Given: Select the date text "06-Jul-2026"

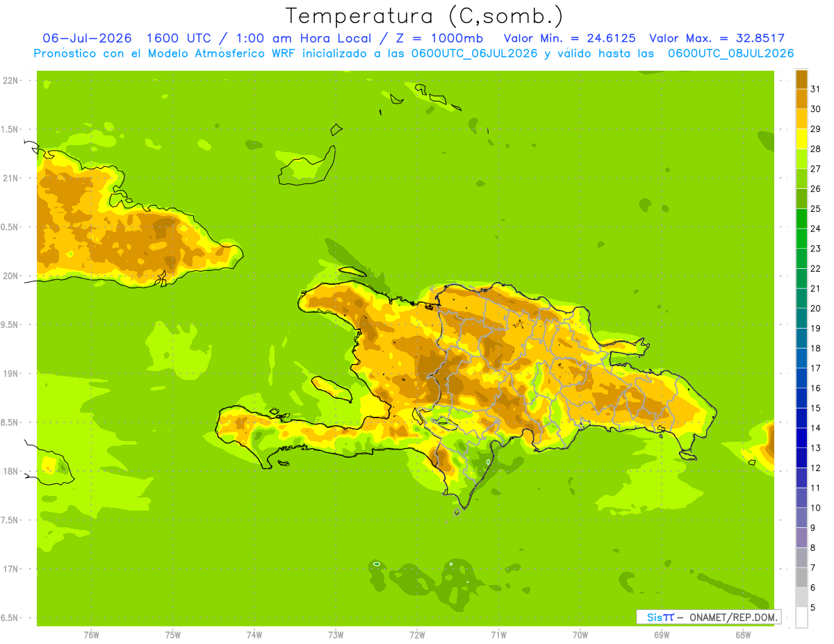Looking at the screenshot, I should [x=87, y=38].
